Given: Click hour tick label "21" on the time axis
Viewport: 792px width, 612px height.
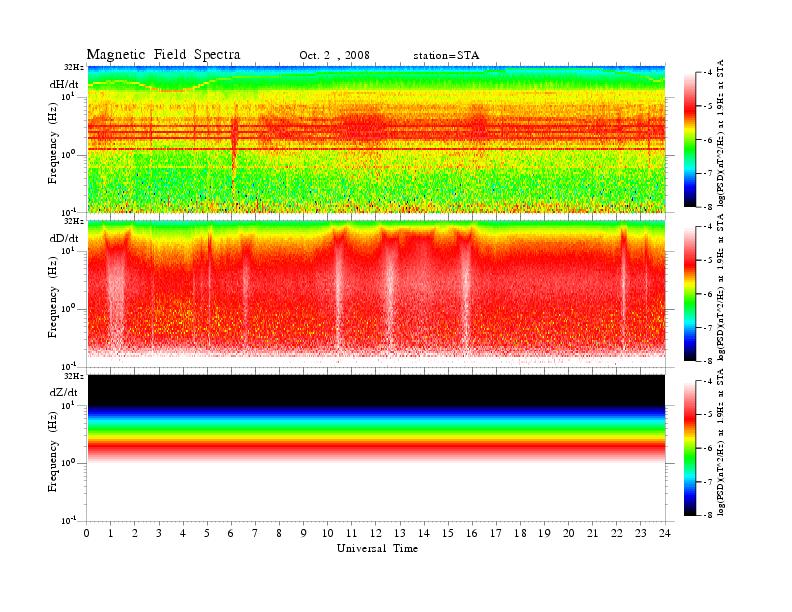Looking at the screenshot, I should 592,534.
